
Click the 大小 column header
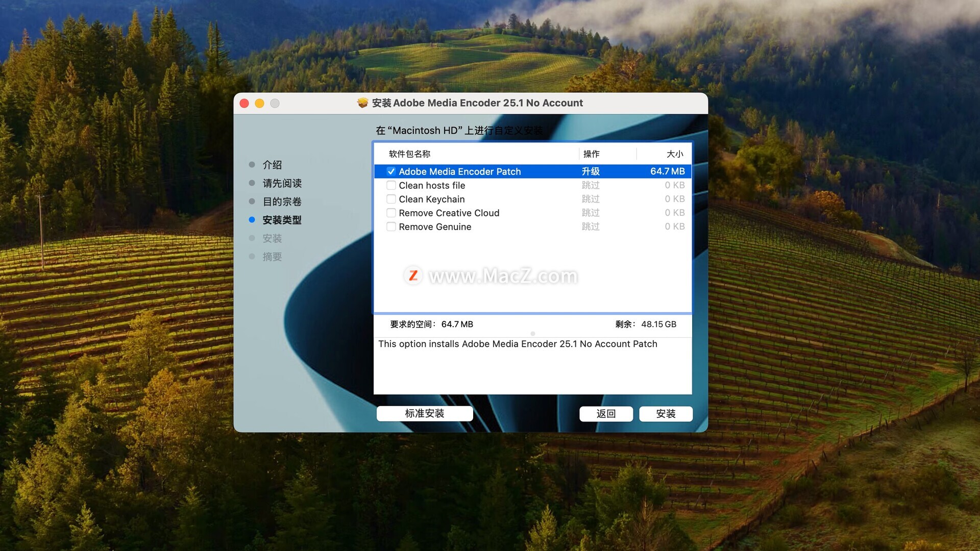click(674, 154)
